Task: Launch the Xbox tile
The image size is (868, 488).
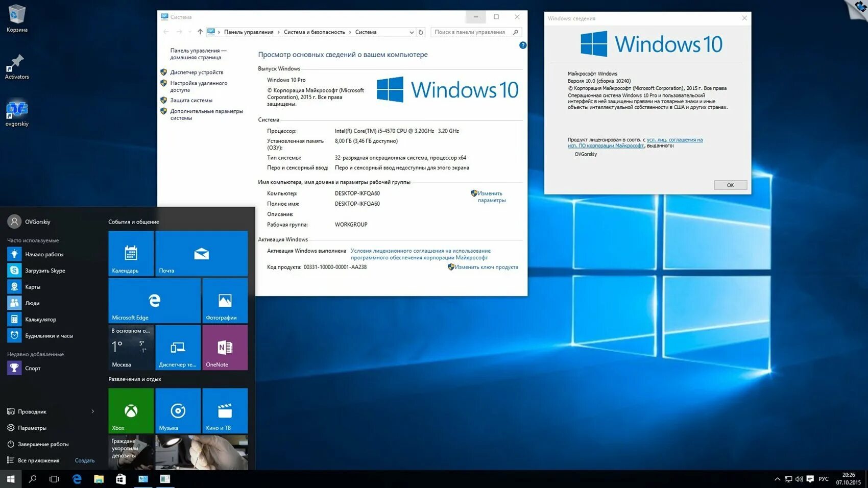Action: (130, 410)
